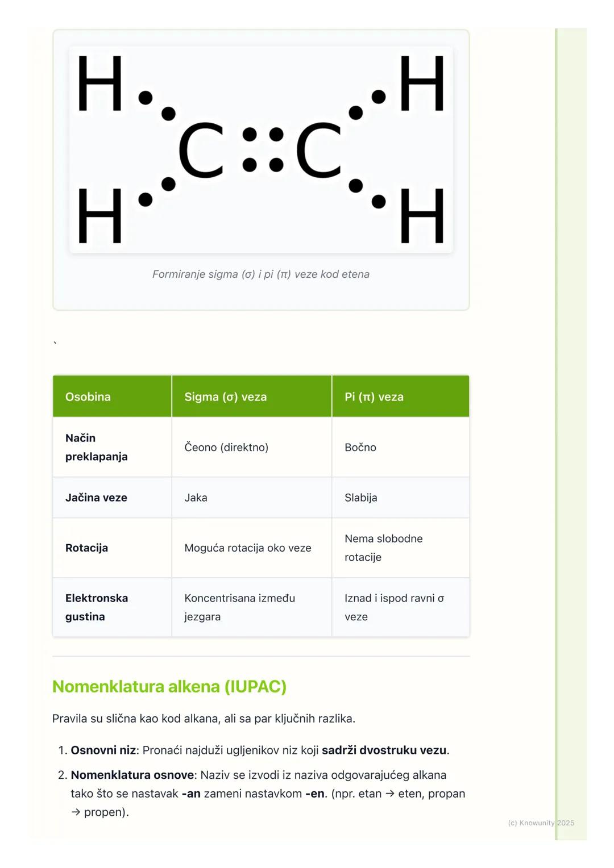Viewport: 614px width, 868px height.
Task: Click the 'Rotacija' row label
Action: 86,548
